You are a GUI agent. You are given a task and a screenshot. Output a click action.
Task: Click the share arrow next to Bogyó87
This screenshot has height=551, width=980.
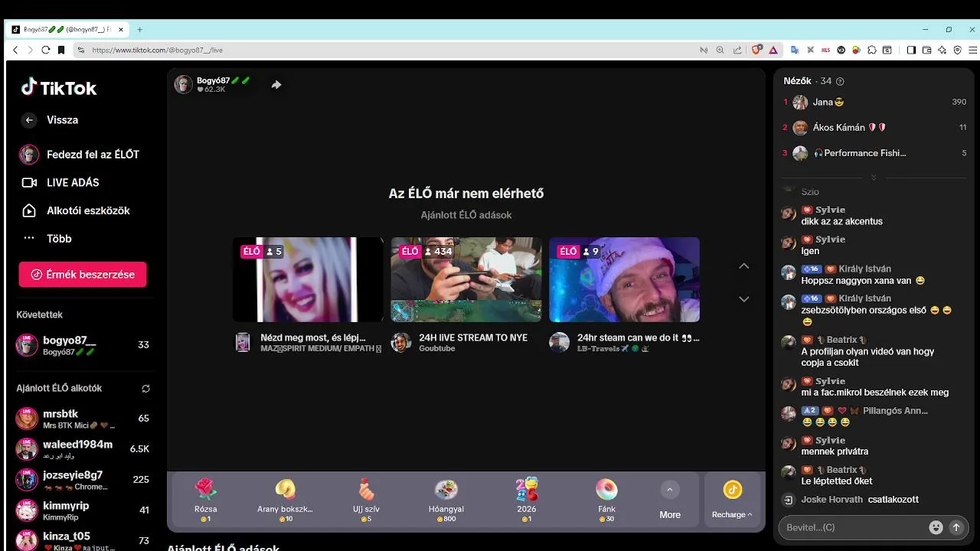click(276, 85)
